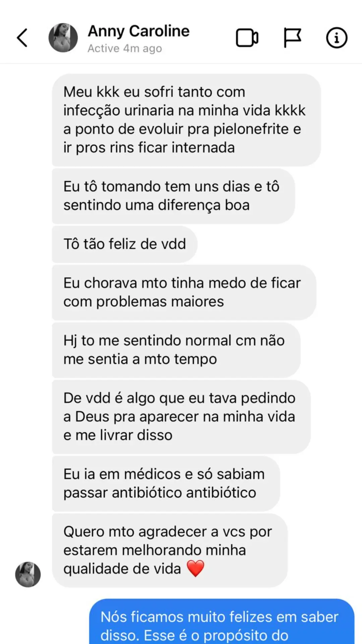This screenshot has height=644, width=362.
Task: Start a video call with Anny Caroline
Action: (x=247, y=38)
